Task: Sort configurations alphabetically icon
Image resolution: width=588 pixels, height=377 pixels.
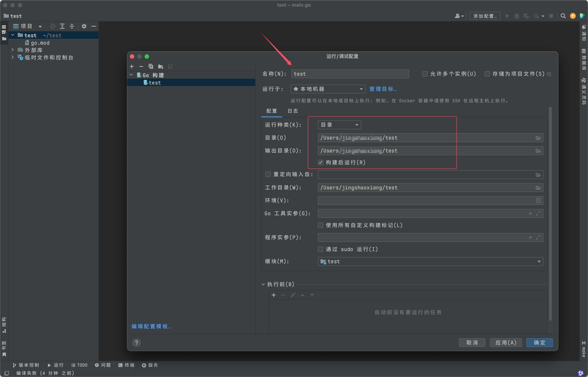Action: 170,67
